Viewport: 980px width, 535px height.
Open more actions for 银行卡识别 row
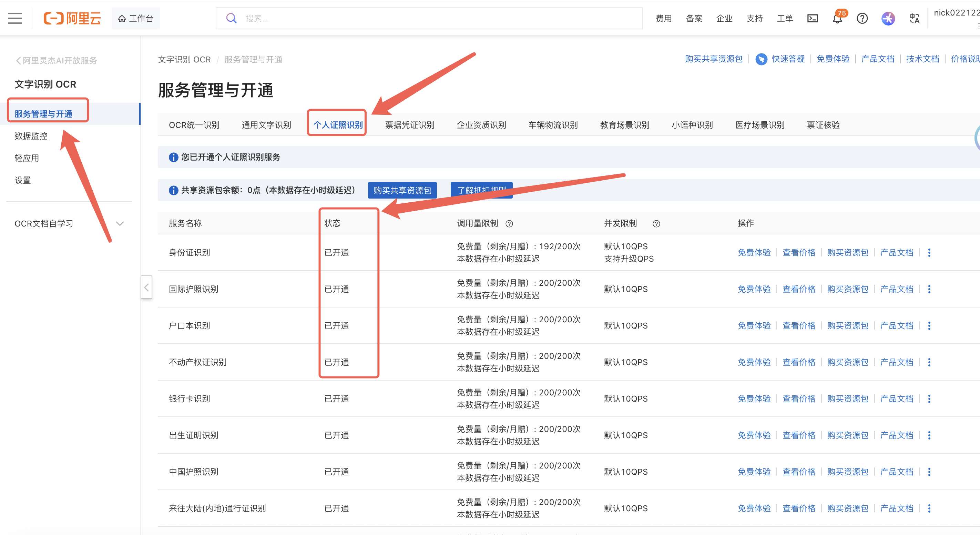point(929,399)
